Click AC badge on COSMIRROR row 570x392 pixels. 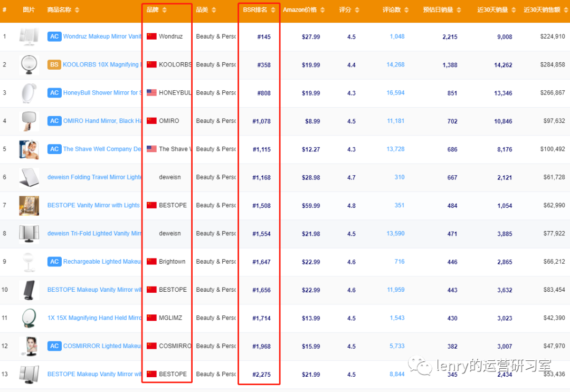54,346
